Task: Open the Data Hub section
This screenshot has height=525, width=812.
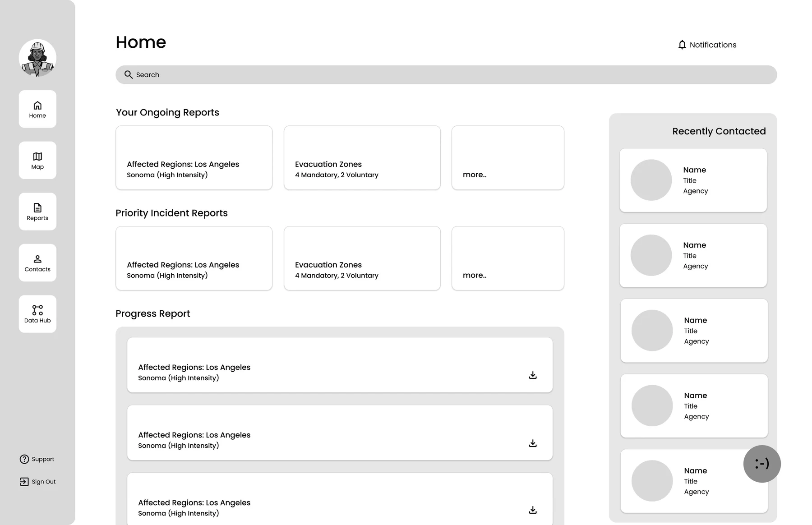Action: 37,314
